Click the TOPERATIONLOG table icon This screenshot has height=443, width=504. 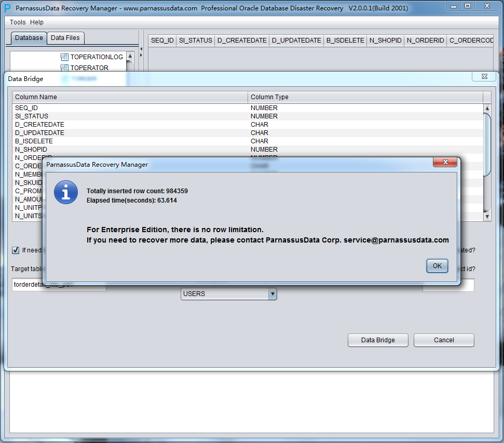(x=64, y=57)
